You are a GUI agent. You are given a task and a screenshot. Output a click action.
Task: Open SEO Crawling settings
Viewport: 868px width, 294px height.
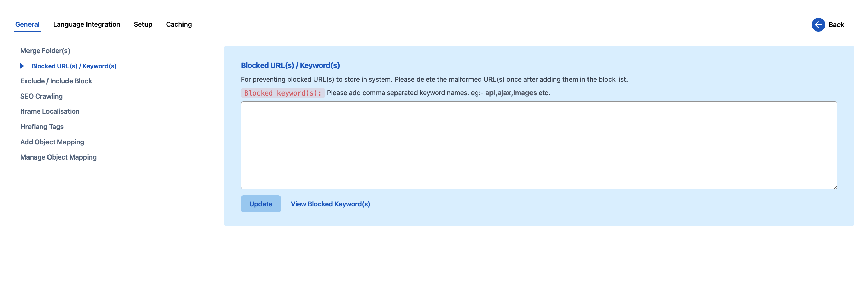pos(41,96)
